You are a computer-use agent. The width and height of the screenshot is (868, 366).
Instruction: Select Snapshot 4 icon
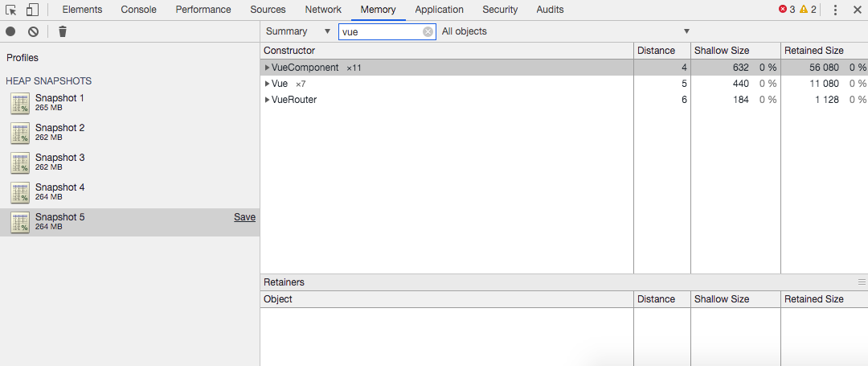click(x=20, y=193)
